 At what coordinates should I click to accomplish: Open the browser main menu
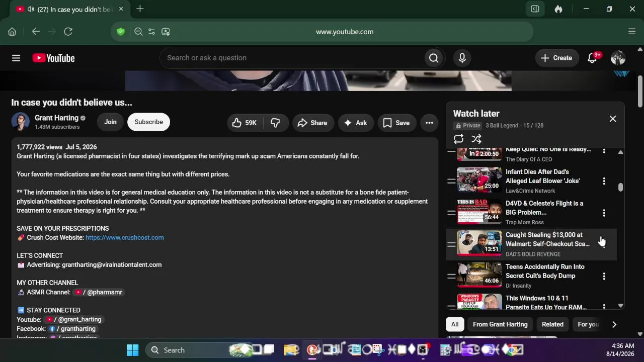pos(632,32)
